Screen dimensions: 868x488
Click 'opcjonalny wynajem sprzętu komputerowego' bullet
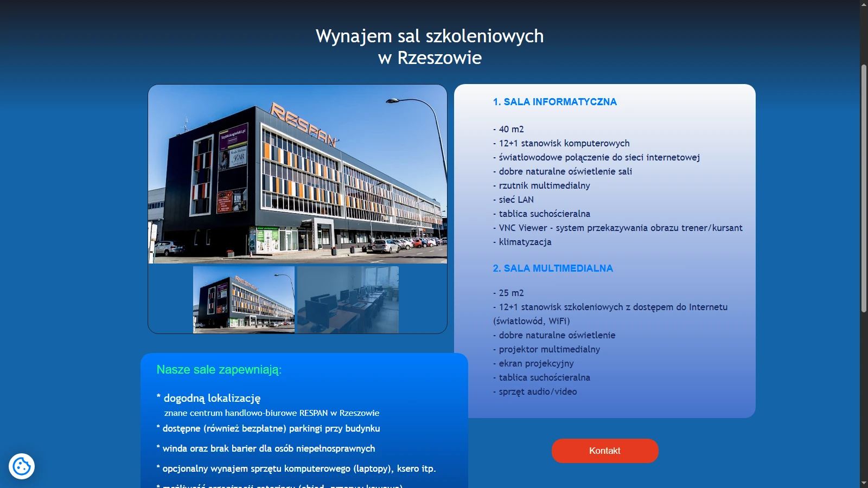pos(296,468)
